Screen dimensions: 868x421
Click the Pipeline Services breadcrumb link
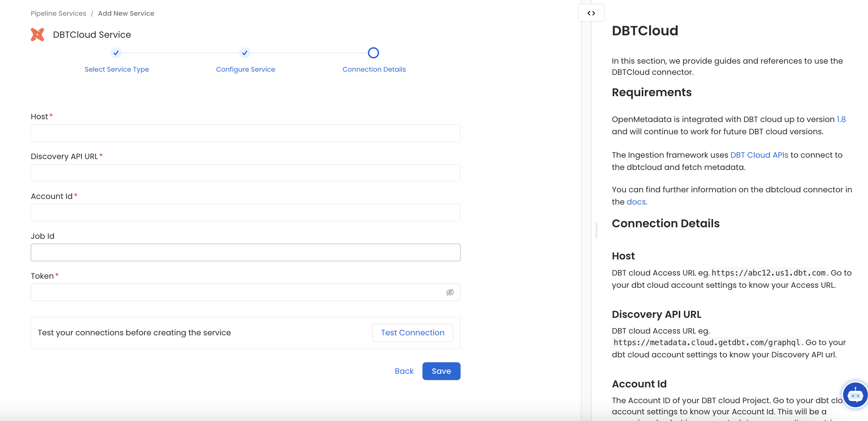(x=58, y=13)
